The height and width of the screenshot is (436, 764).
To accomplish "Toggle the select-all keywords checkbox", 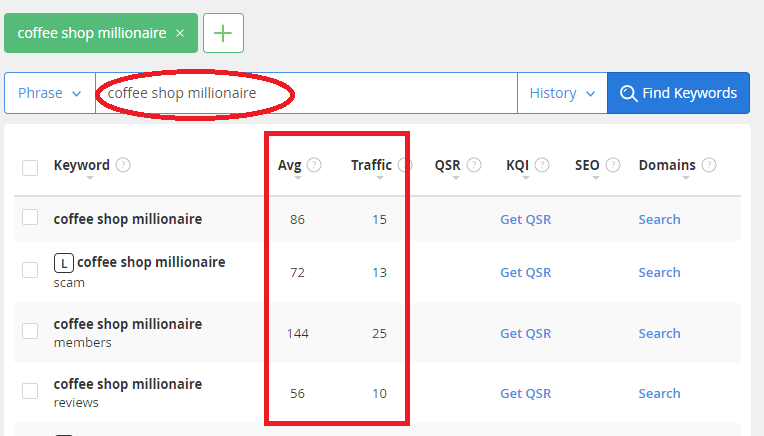I will (30, 168).
